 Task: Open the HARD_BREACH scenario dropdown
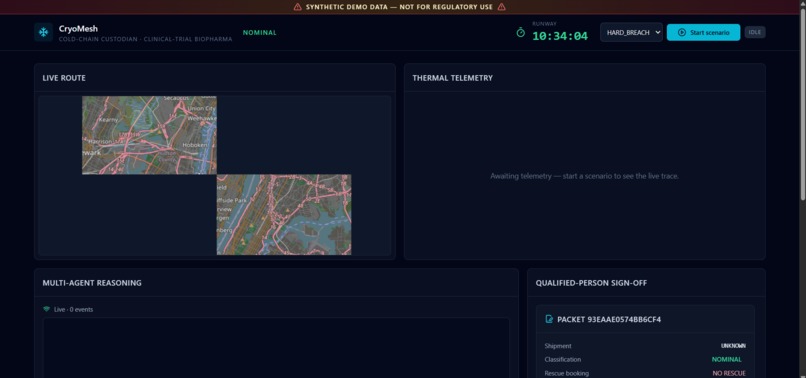(631, 32)
